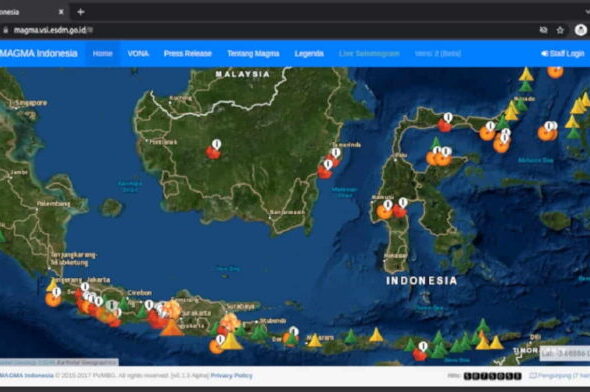This screenshot has width=590, height=392.
Task: Select eruption cloud icon south of Surabaya
Action: tap(230, 322)
